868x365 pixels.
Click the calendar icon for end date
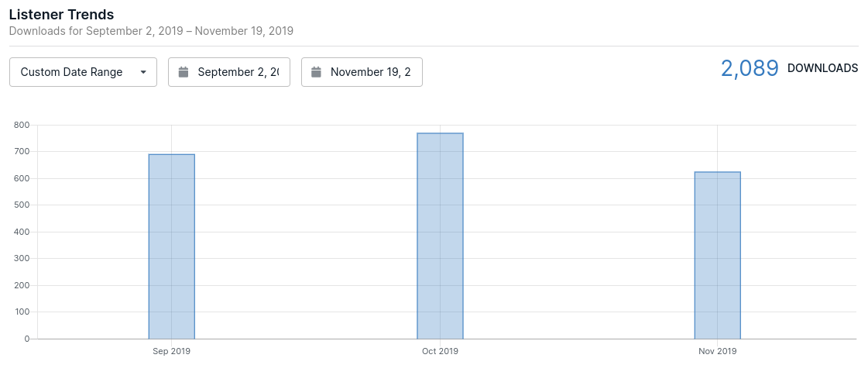coord(316,72)
